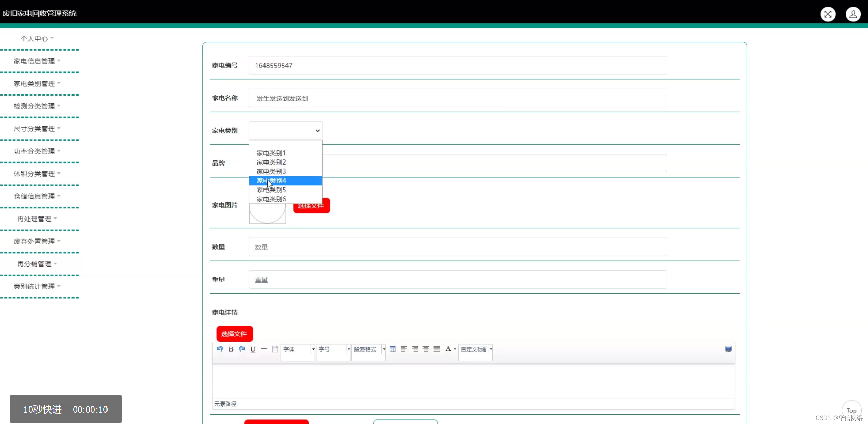
Task: Toggle editor fullscreen icon at toolbar right
Action: point(728,349)
